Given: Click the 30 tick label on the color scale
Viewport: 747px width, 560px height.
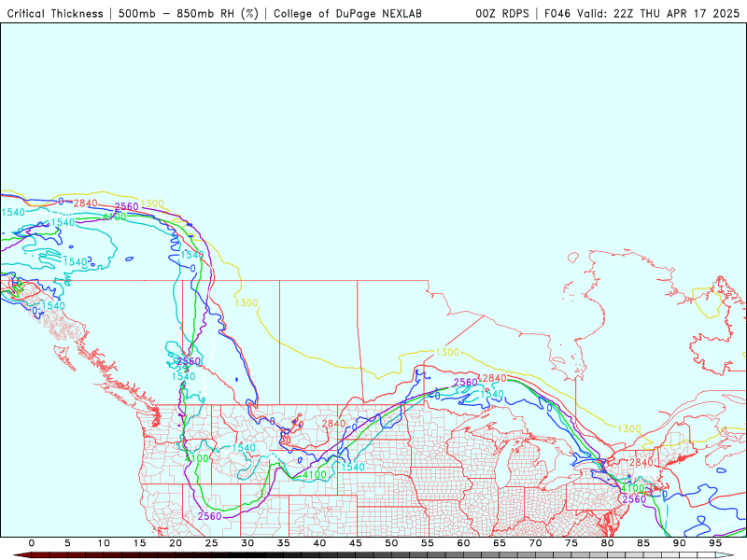Looking at the screenshot, I should pyautogui.click(x=247, y=543).
